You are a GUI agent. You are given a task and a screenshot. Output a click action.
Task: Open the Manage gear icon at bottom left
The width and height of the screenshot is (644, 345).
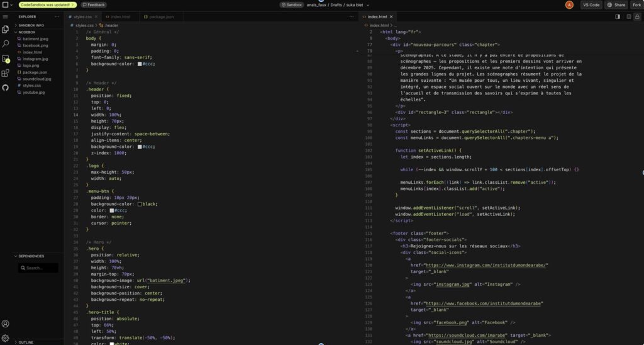pyautogui.click(x=5, y=338)
